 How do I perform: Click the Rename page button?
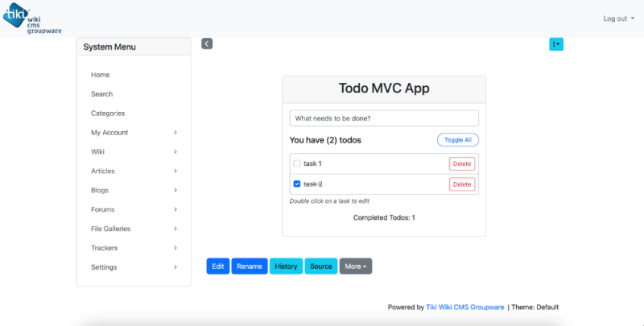(250, 266)
